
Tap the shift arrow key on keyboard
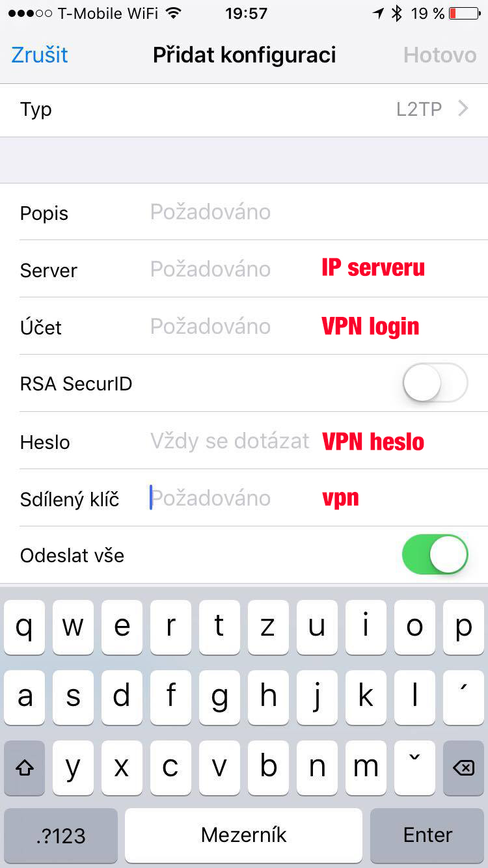(25, 768)
